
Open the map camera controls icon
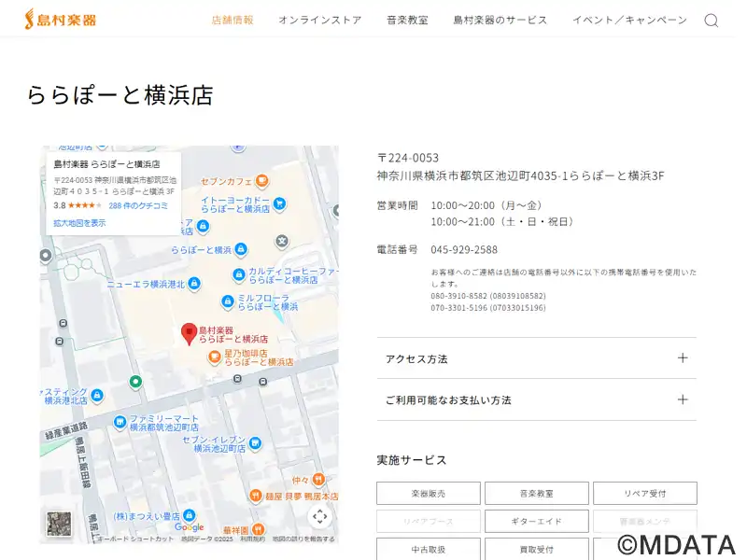click(x=319, y=516)
